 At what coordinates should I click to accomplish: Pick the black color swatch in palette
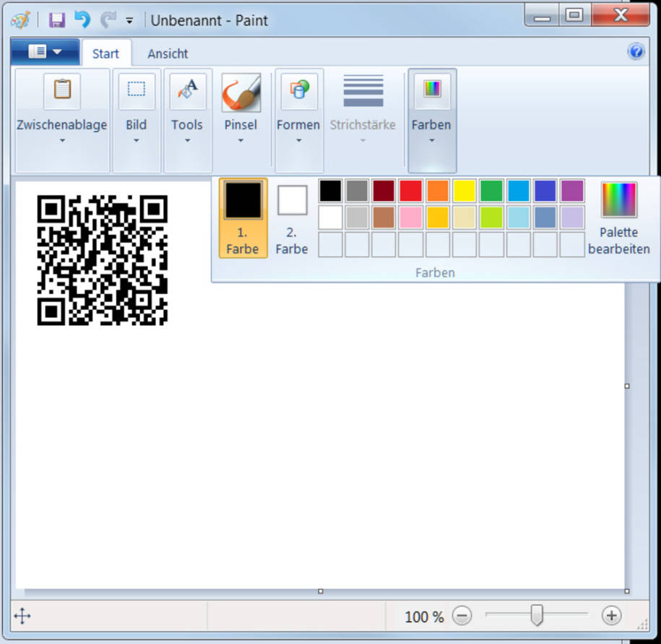(x=330, y=191)
